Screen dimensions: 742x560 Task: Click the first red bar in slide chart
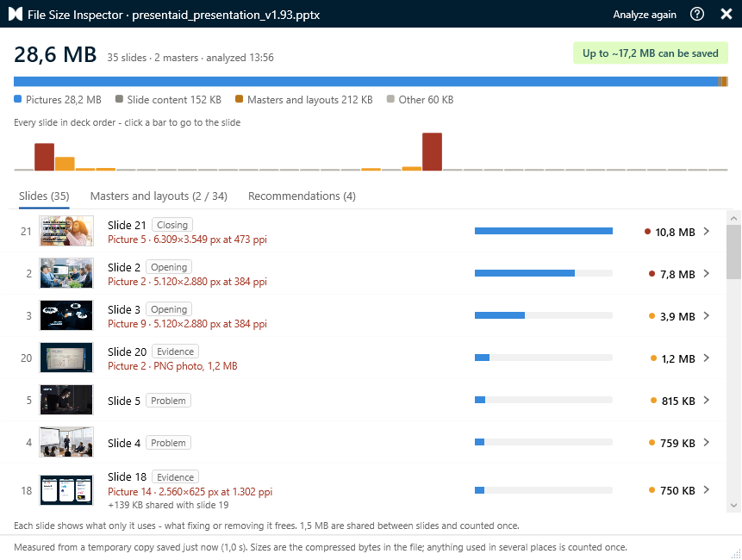click(x=44, y=157)
